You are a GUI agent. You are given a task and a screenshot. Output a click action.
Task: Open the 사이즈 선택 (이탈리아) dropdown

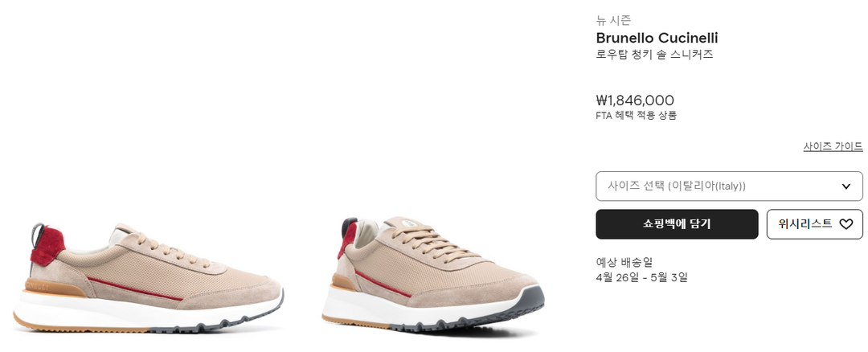729,186
